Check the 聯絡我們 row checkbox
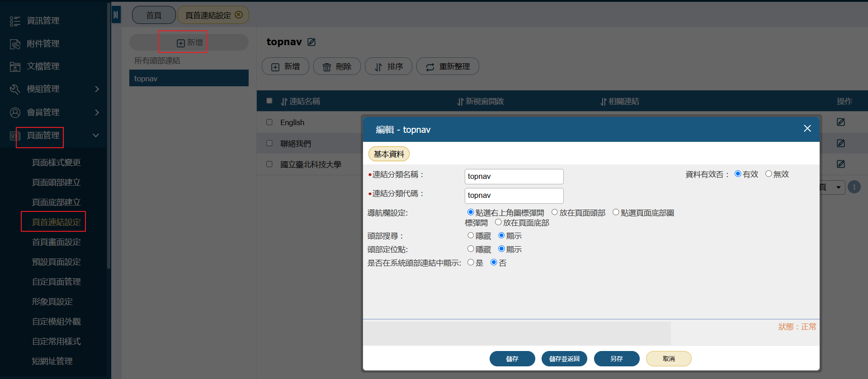Screen dimensions: 868x379 (x=269, y=143)
